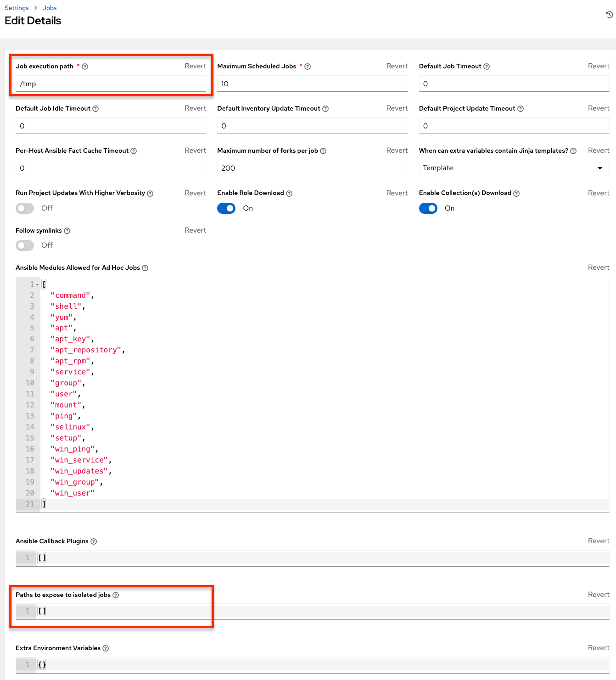Revert Enable Role Download
The height and width of the screenshot is (680, 616).
(397, 193)
